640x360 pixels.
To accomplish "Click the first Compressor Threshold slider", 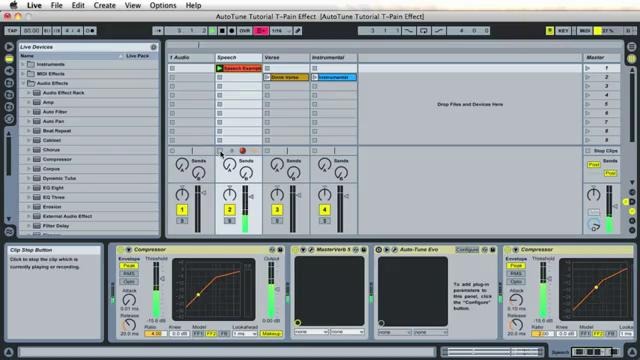I will pyautogui.click(x=162, y=279).
